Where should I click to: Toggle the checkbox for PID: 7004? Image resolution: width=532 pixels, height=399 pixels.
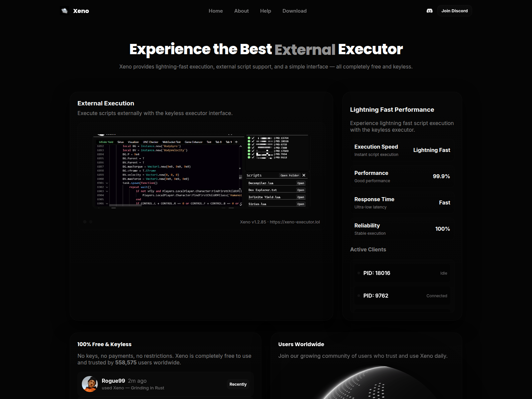[x=253, y=154]
